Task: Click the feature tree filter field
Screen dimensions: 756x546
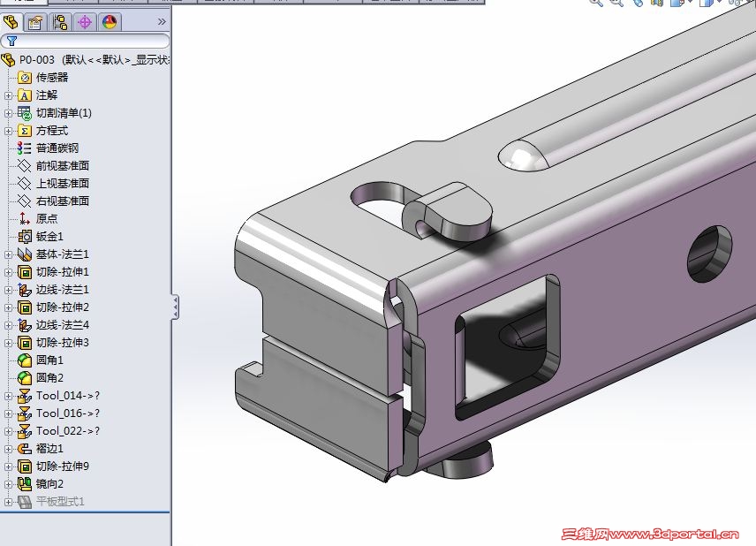Action: (86, 41)
